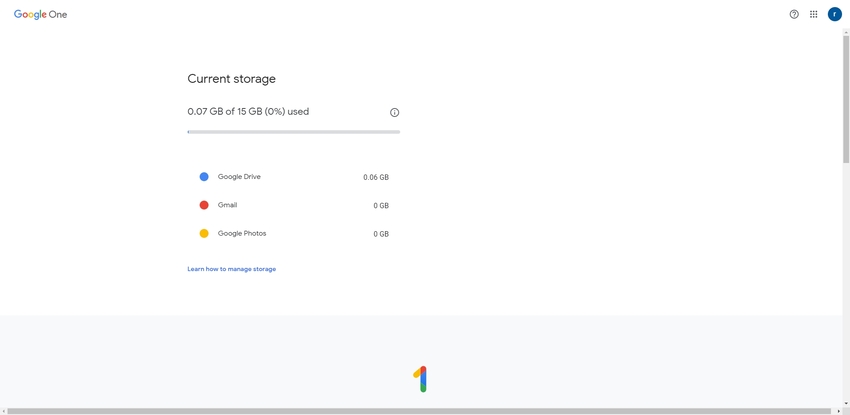Click the horizontal scrollbar thumb
Viewport: 850px width, 415px height.
pos(418,411)
